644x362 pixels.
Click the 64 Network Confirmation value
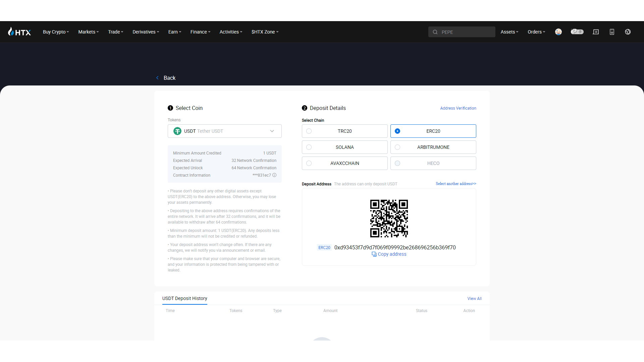[x=254, y=168]
